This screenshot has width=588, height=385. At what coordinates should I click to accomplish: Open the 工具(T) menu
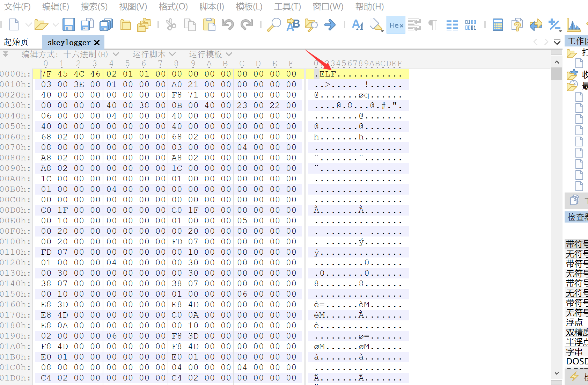point(287,6)
